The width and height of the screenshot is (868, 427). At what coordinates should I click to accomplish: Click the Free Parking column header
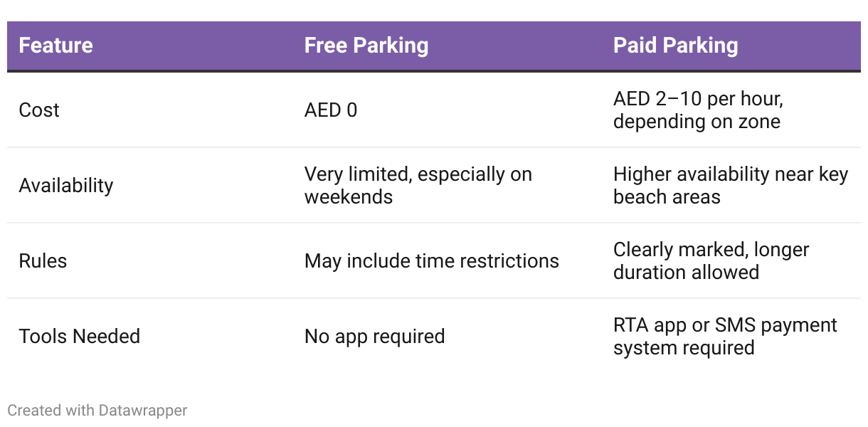pyautogui.click(x=366, y=46)
